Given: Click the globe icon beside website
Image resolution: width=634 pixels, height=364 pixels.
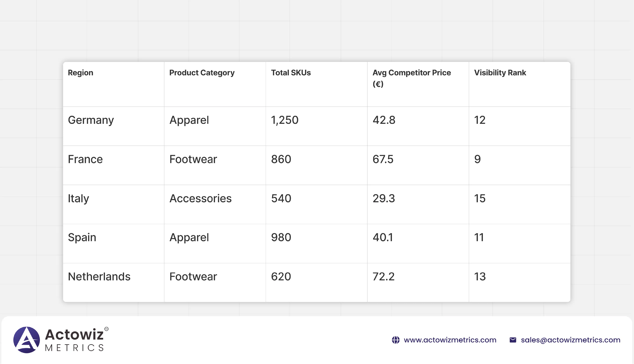Looking at the screenshot, I should coord(396,340).
